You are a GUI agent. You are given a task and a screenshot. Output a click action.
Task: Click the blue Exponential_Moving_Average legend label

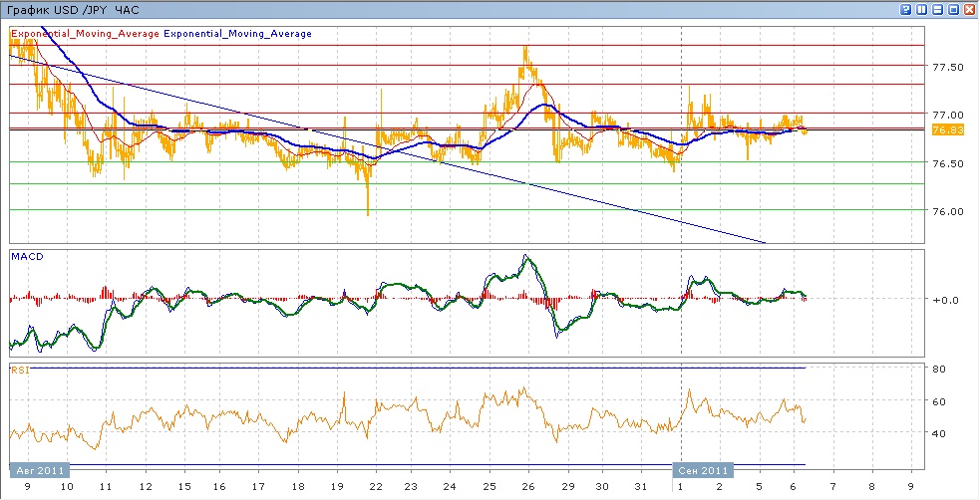tap(237, 33)
